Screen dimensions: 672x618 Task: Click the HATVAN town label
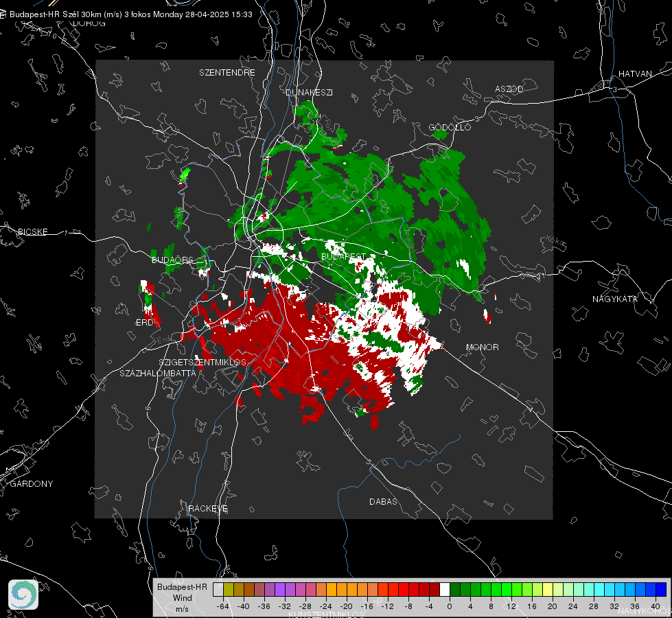coord(635,73)
